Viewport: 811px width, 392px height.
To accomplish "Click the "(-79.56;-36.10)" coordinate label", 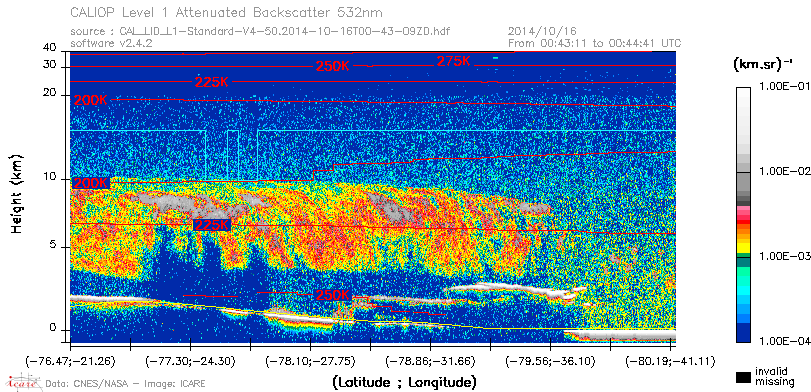I will pos(550,360).
